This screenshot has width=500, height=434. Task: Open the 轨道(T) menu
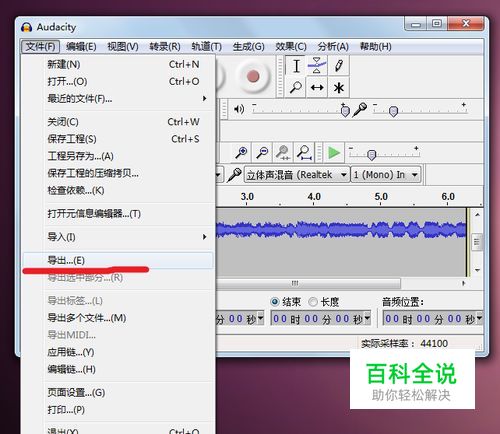click(x=206, y=46)
